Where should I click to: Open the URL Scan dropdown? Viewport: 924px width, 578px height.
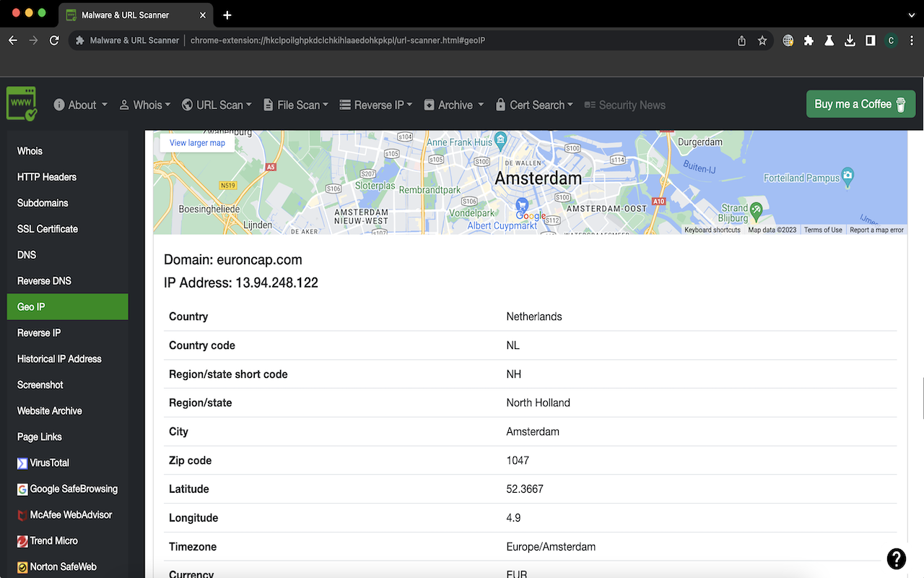click(217, 104)
